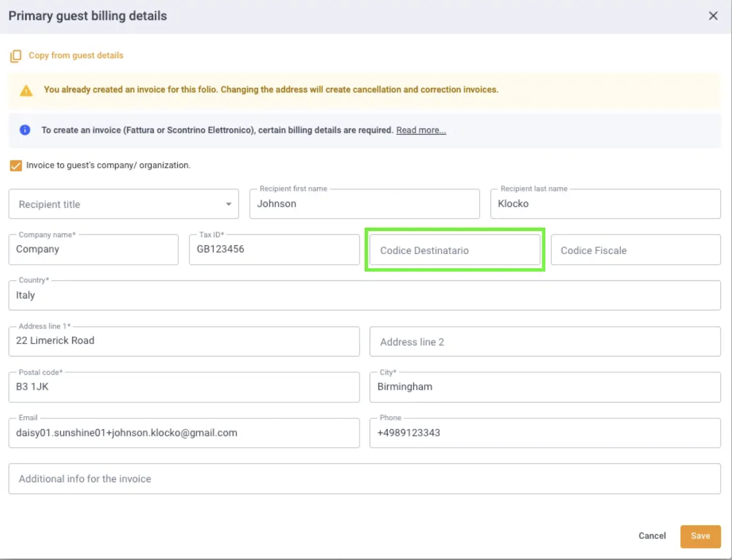The image size is (732, 560).
Task: Click the Invoice to guest's company label text
Action: coord(108,165)
